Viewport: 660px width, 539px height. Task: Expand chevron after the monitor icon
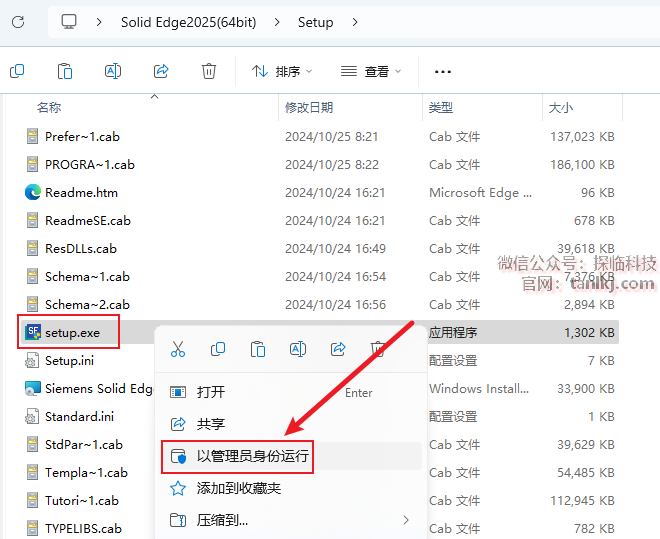(x=99, y=22)
